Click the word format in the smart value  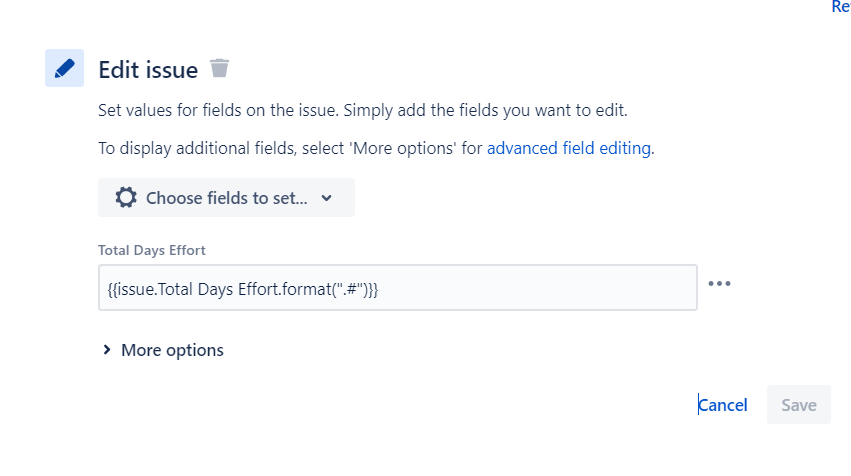tap(305, 289)
